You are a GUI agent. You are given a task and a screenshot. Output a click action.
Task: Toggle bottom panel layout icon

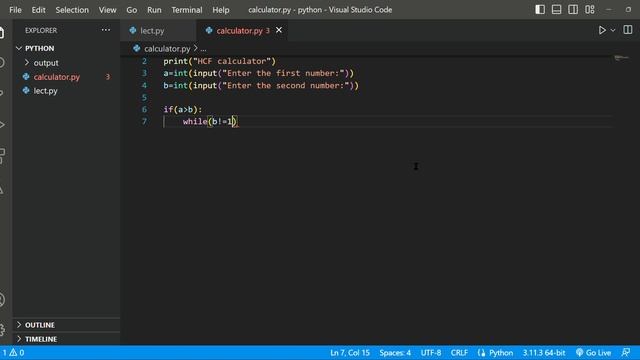(x=556, y=9)
